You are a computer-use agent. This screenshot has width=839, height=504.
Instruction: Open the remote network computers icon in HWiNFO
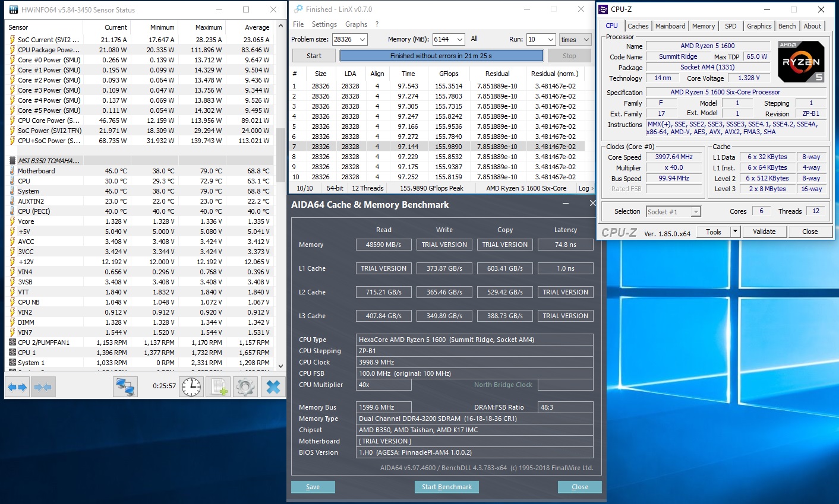coord(125,387)
